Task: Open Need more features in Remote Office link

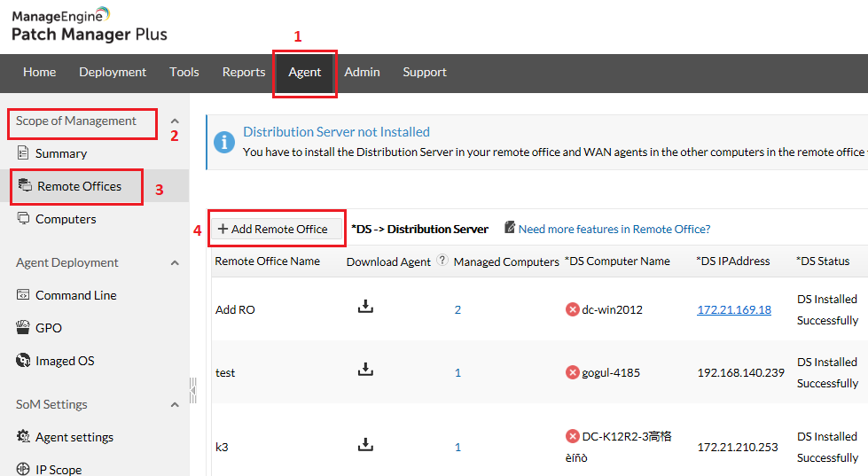Action: (x=614, y=230)
